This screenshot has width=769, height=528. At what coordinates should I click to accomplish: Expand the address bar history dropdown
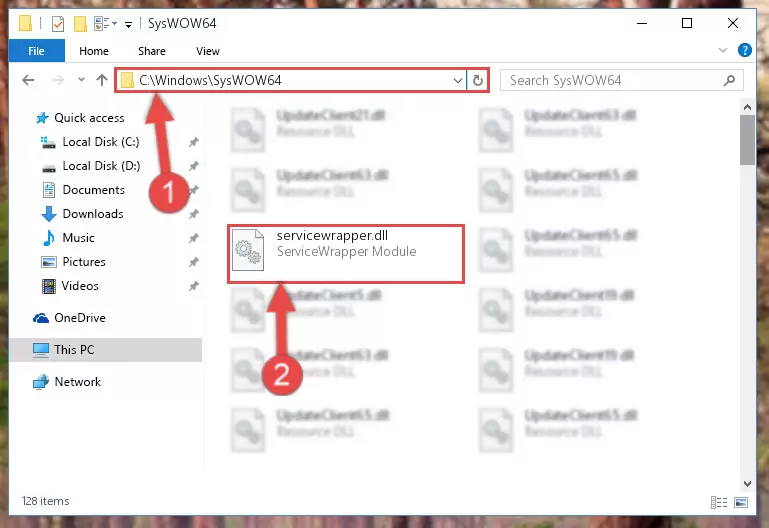tap(458, 80)
